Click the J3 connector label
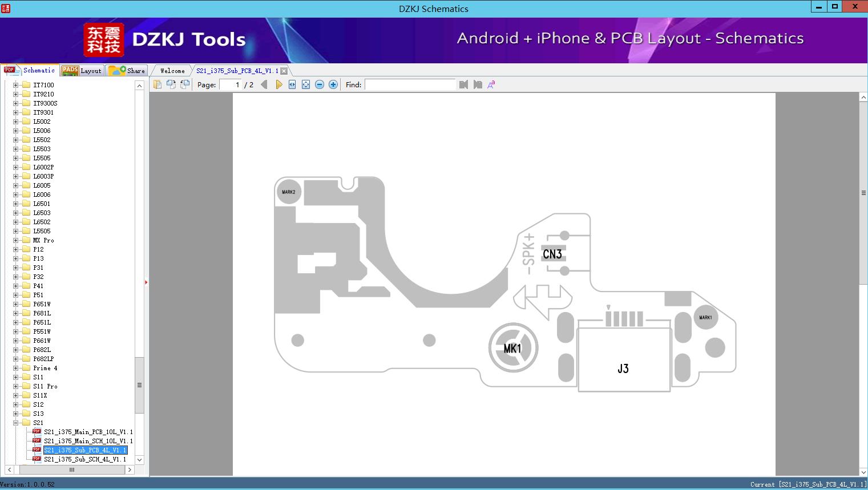This screenshot has height=490, width=868. 623,368
